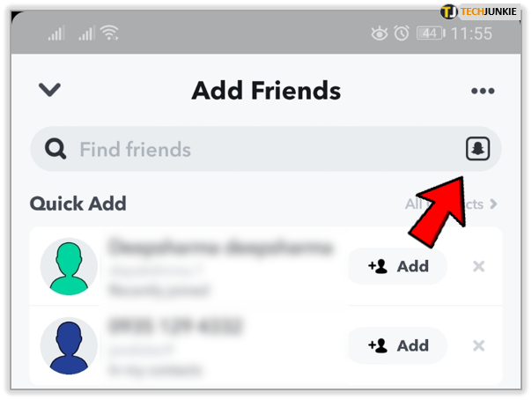532x400 pixels.
Task: Click the Find friends search field
Action: pos(266,149)
